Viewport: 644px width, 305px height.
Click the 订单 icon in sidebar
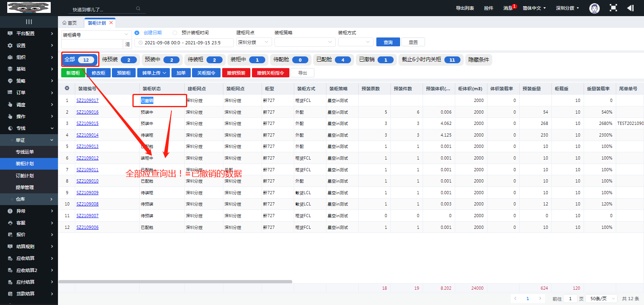tap(10, 93)
